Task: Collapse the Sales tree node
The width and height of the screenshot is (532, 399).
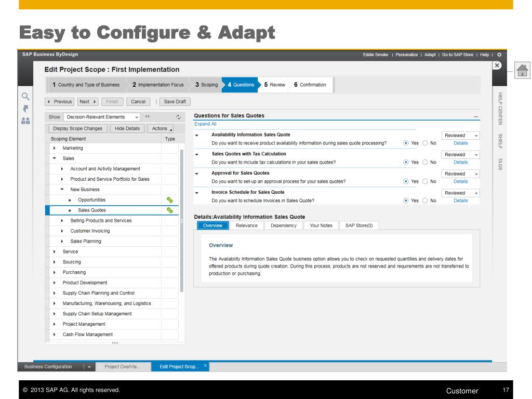Action: point(54,158)
